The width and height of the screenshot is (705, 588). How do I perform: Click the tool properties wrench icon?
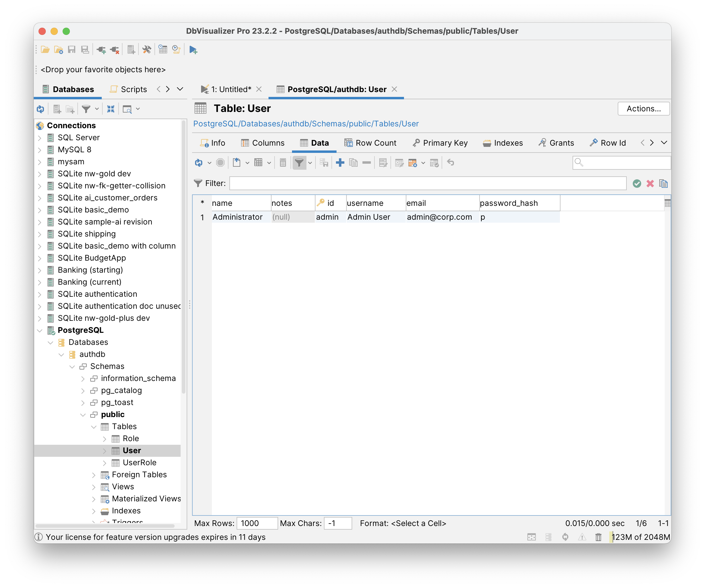pos(147,50)
